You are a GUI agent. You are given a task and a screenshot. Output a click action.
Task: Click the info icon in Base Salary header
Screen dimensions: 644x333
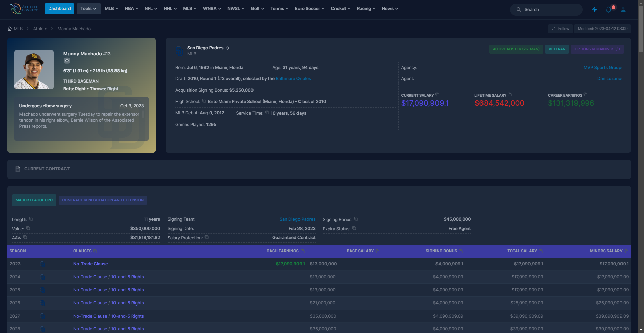point(377,251)
